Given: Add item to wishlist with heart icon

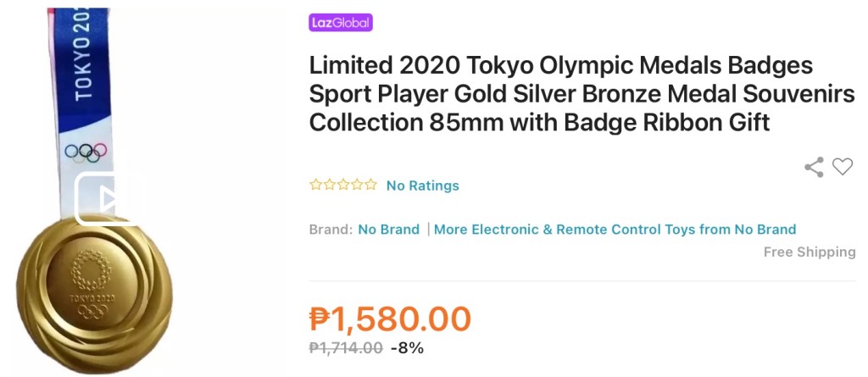Looking at the screenshot, I should [842, 167].
